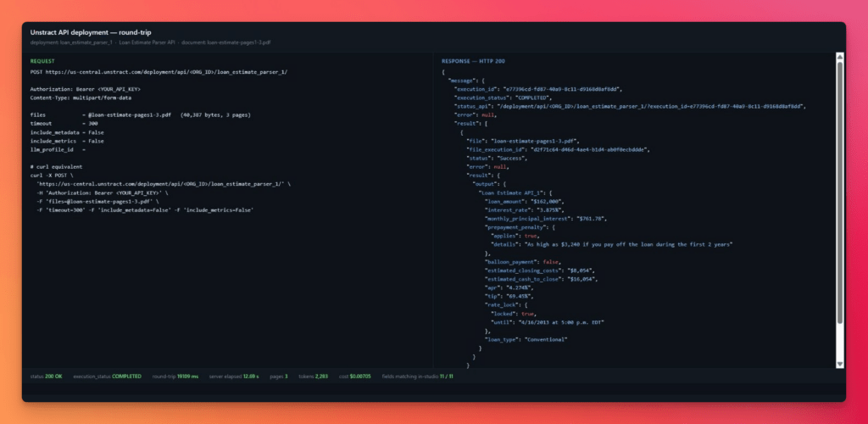Viewport: 868px width, 424px height.
Task: Click the 'include_metadata = False' line
Action: (67, 132)
